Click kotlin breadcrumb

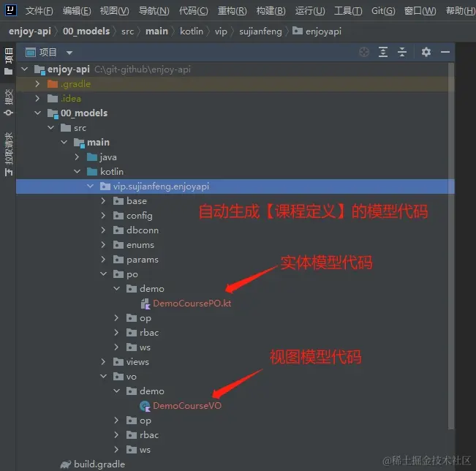click(192, 31)
